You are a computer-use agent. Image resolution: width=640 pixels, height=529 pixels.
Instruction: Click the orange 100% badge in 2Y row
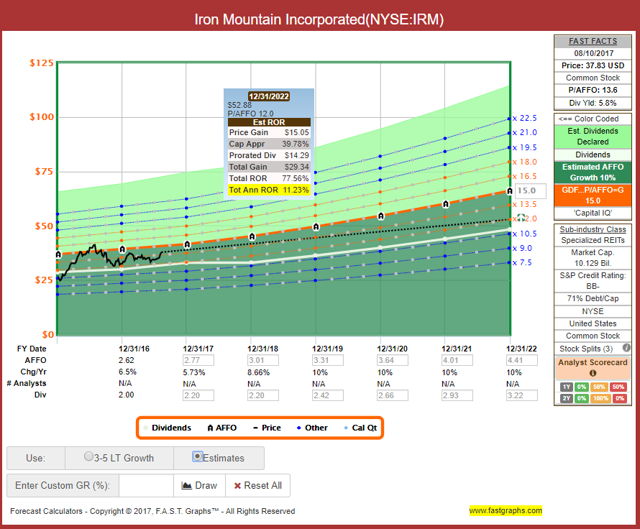tap(600, 398)
